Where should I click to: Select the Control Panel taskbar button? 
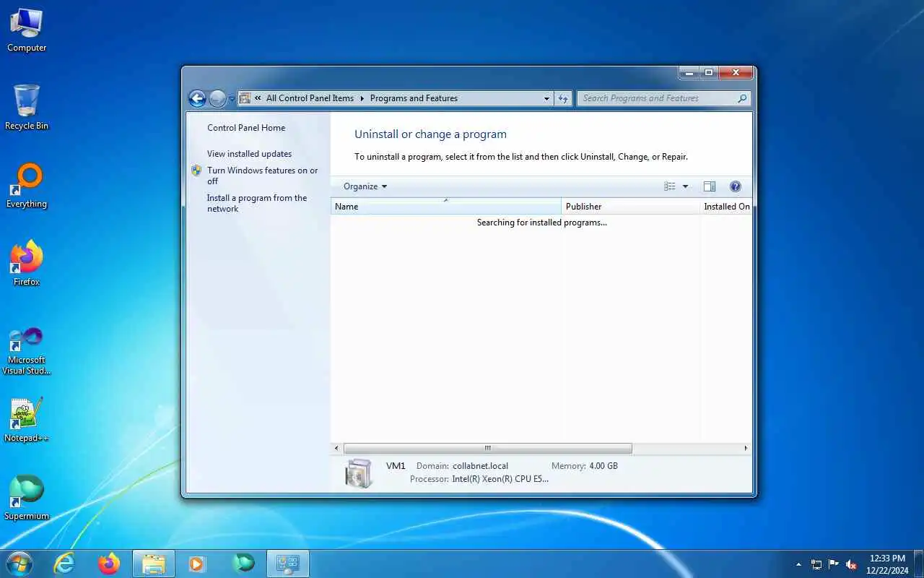288,564
